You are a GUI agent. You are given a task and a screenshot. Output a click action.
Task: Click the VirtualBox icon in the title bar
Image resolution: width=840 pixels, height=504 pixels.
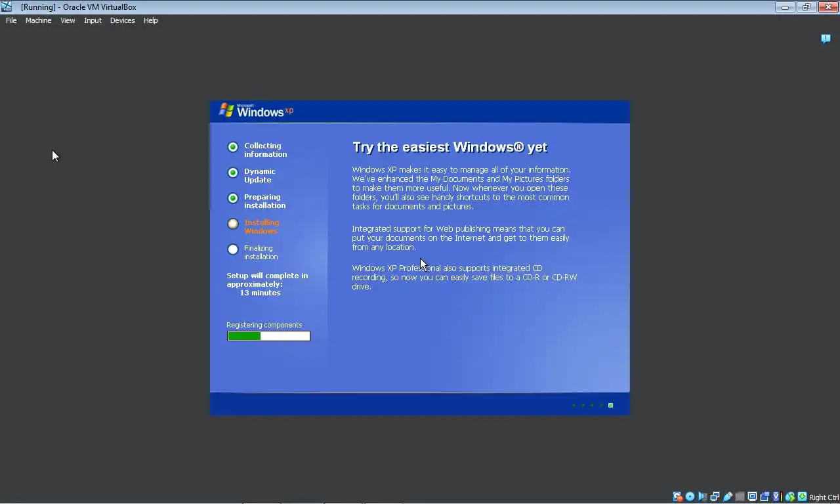(x=7, y=7)
